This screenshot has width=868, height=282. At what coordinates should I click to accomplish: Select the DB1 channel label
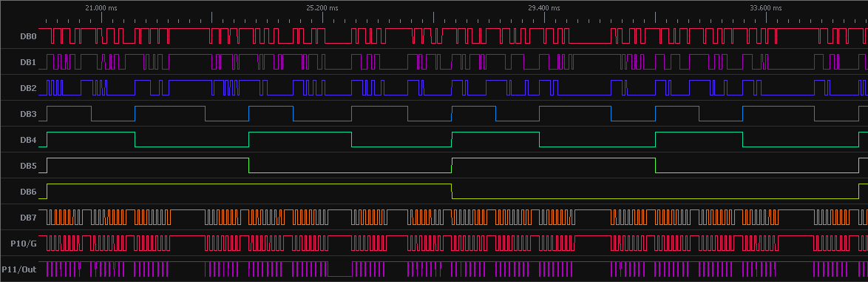tap(28, 62)
